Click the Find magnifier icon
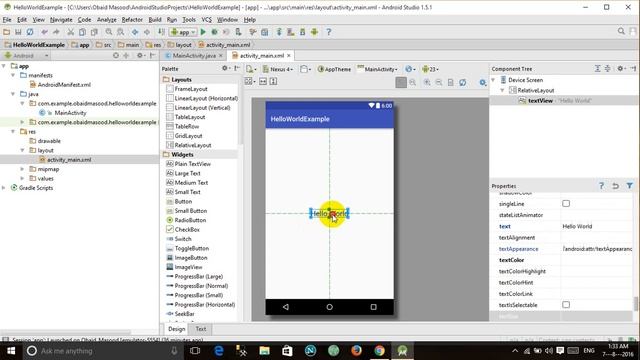640x360 pixels. (x=109, y=32)
